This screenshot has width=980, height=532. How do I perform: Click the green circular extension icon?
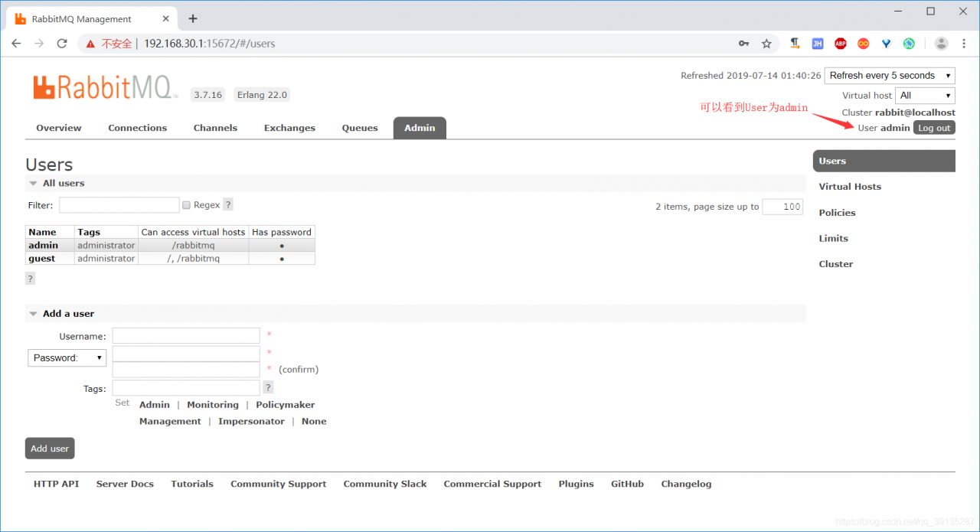[909, 44]
